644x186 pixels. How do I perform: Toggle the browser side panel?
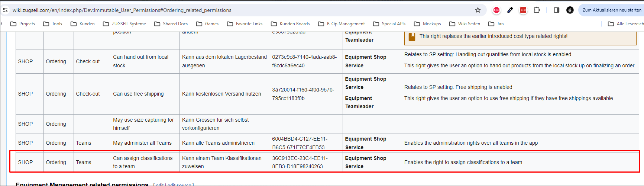pos(556,10)
